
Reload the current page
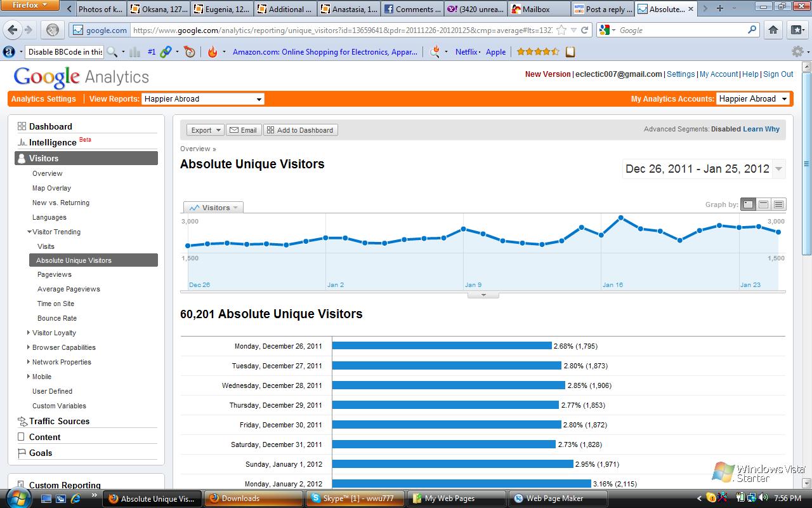584,30
